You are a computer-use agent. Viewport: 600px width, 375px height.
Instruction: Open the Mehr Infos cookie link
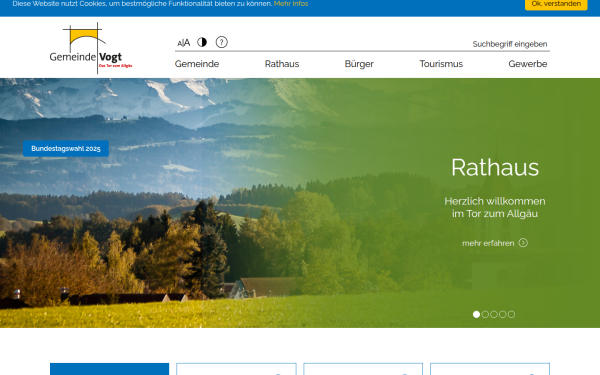point(291,4)
